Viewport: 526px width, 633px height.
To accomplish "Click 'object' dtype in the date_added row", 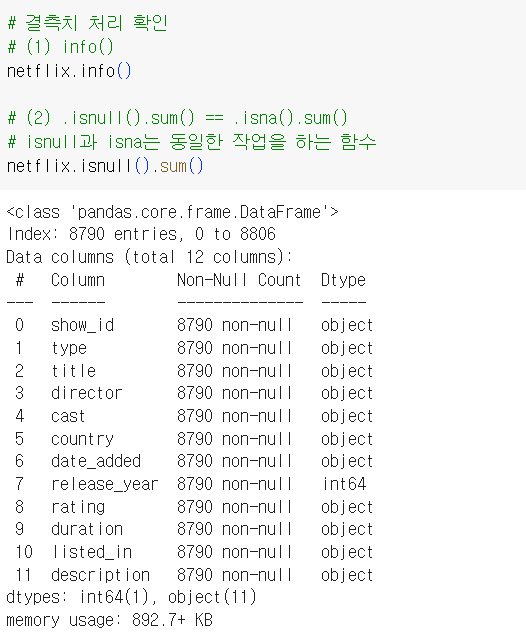I will pos(347,461).
